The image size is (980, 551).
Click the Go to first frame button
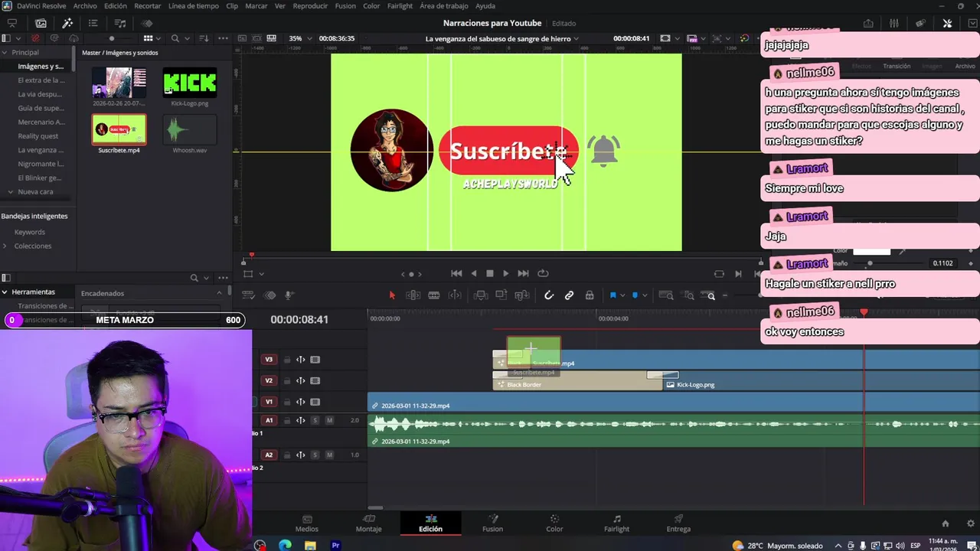click(x=456, y=273)
